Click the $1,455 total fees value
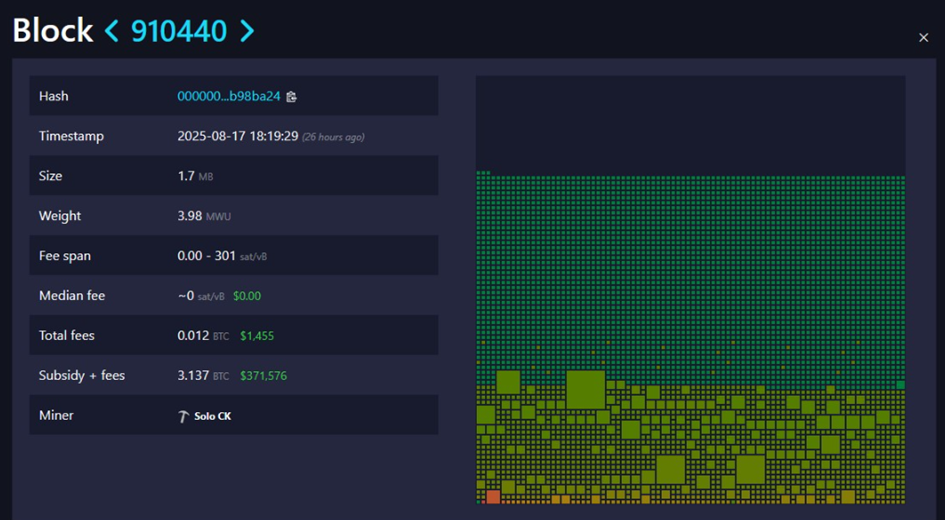The image size is (945, 520). pyautogui.click(x=256, y=336)
